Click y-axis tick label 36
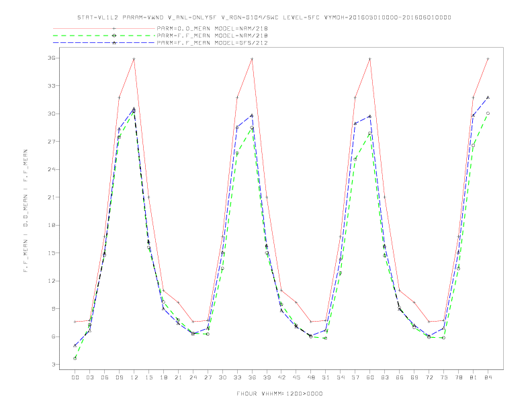Image resolution: width=532 pixels, height=411 pixels. tap(51, 58)
